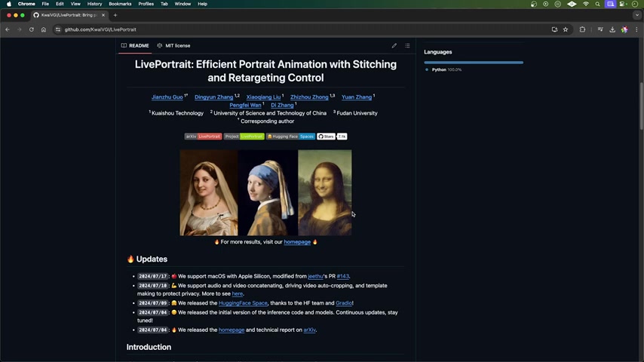
Task: Open the Chrome menu in menu bar
Action: 26,4
